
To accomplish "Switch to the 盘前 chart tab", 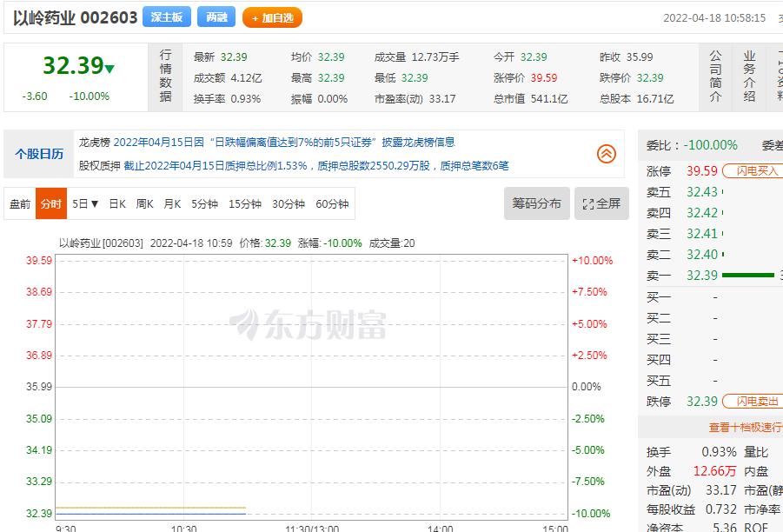I will 20,203.
